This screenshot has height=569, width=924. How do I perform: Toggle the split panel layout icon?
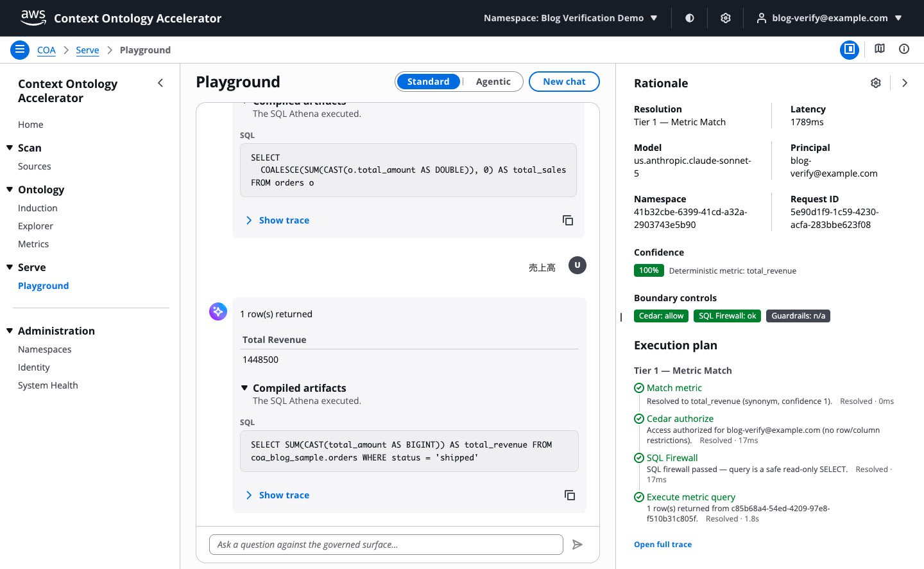tap(850, 49)
